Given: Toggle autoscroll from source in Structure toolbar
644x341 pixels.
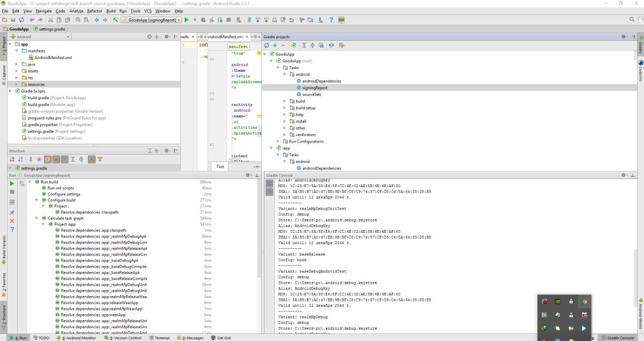Looking at the screenshot, I should pos(100,159).
